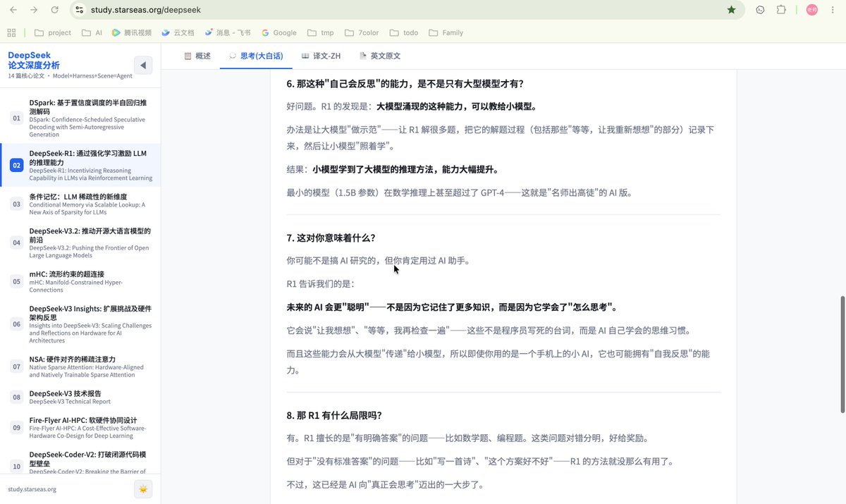
Task: Open the AI bookmark folder
Action: pyautogui.click(x=92, y=32)
